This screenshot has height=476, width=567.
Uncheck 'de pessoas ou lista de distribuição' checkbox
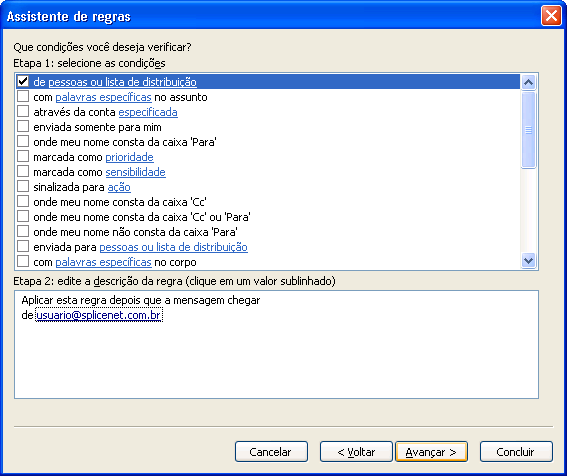tap(23, 81)
